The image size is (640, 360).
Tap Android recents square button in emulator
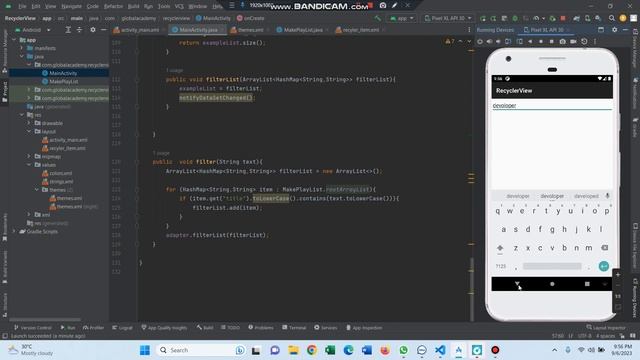pyautogui.click(x=587, y=284)
